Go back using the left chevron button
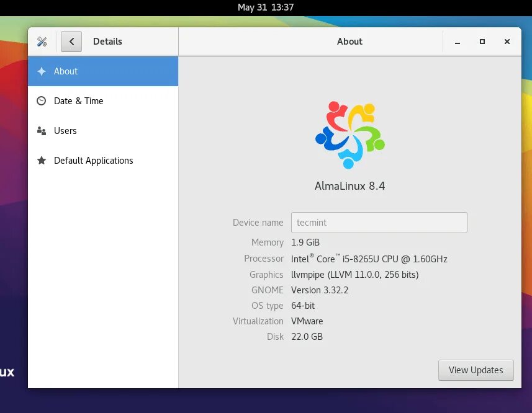This screenshot has height=413, width=532. [71, 42]
